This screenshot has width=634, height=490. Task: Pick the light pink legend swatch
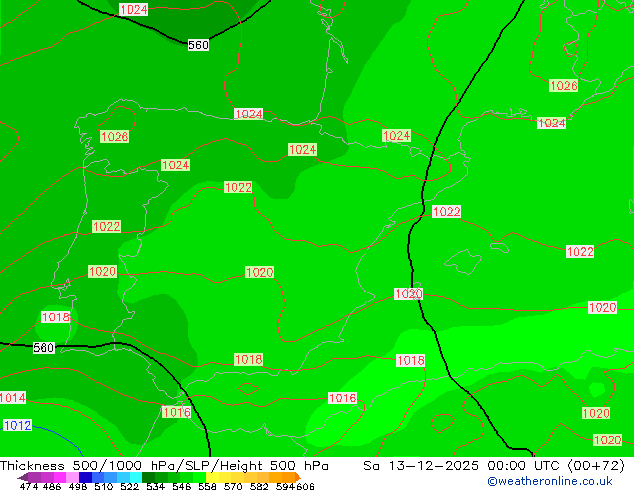(x=72, y=477)
